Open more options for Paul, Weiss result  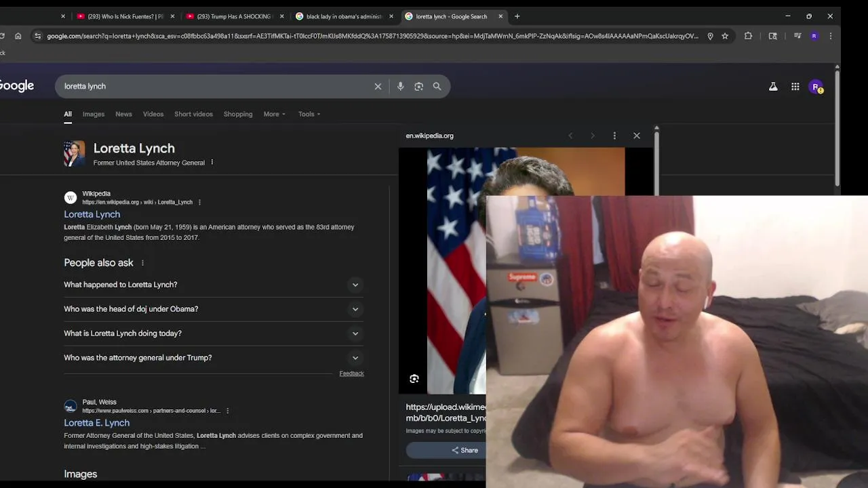pyautogui.click(x=227, y=411)
